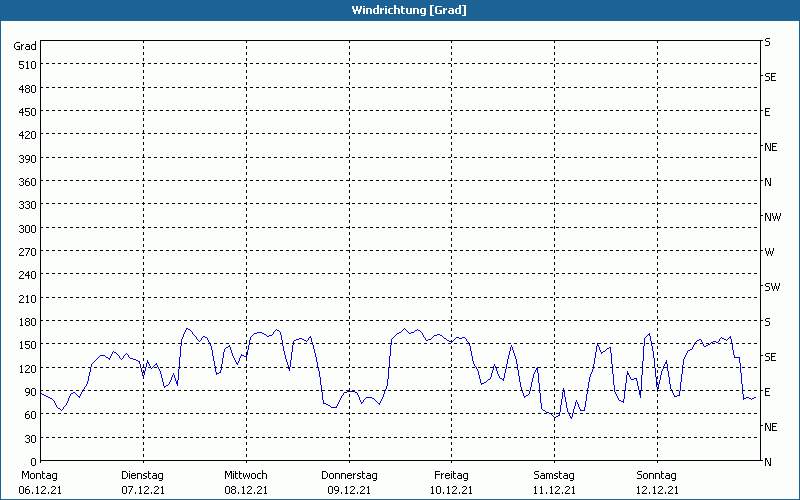This screenshot has width=800, height=500.
Task: Click the 240 value on left axis
Action: 28,276
